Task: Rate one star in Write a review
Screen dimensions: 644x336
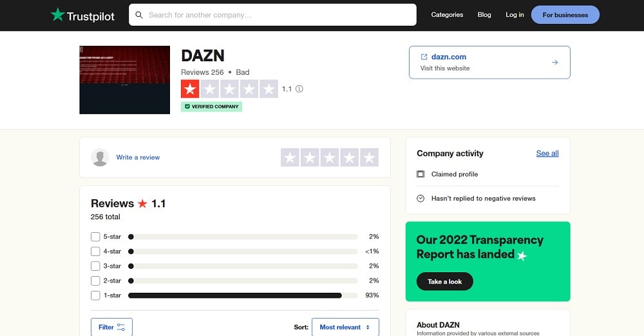Action: click(x=290, y=157)
